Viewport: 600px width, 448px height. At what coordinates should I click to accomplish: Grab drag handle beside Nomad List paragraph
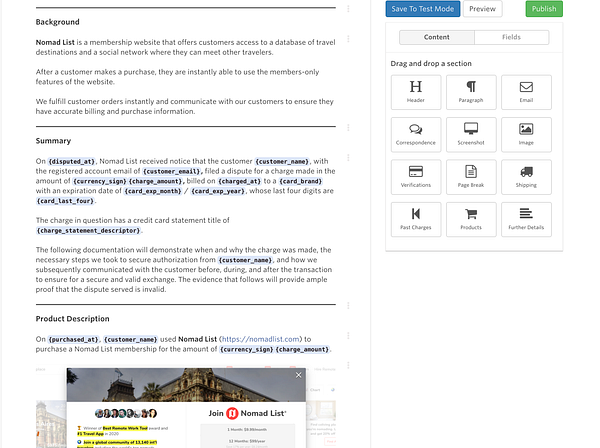point(348,39)
